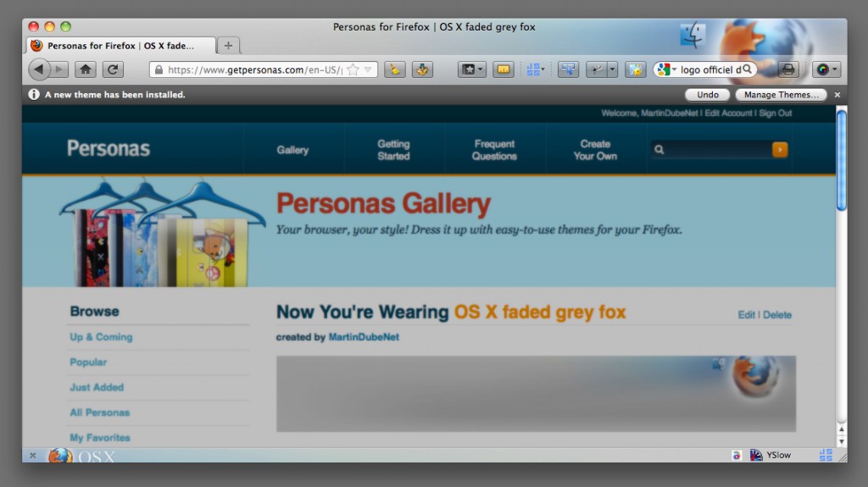Viewport: 868px width, 487px height.
Task: Click the 'Personas Gallery' heading text
Action: tap(384, 203)
